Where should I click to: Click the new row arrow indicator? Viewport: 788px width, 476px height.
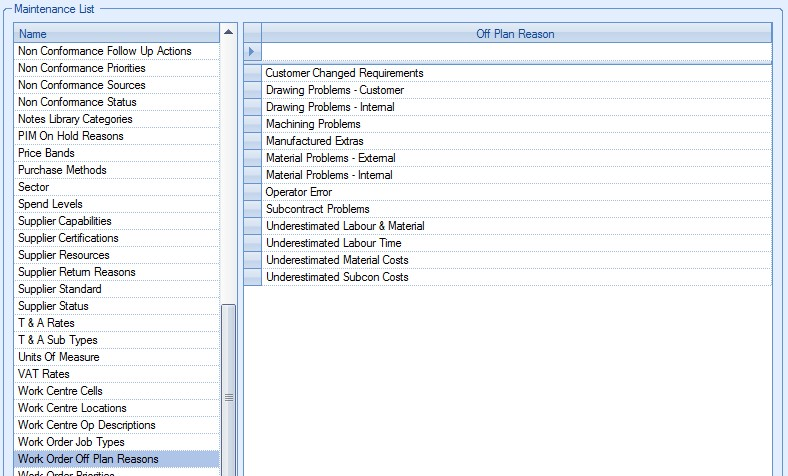(x=252, y=52)
